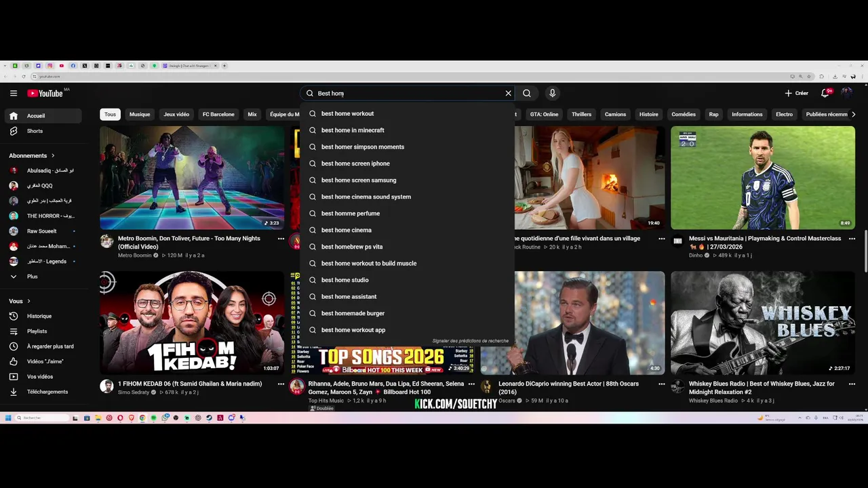
Task: Open the Whiskey Blues thumbnail
Action: coord(763,323)
